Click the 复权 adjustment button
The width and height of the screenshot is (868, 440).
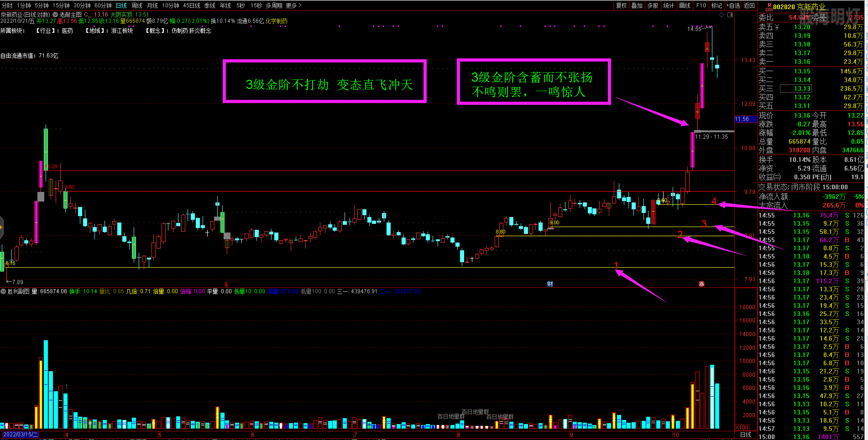[621, 5]
